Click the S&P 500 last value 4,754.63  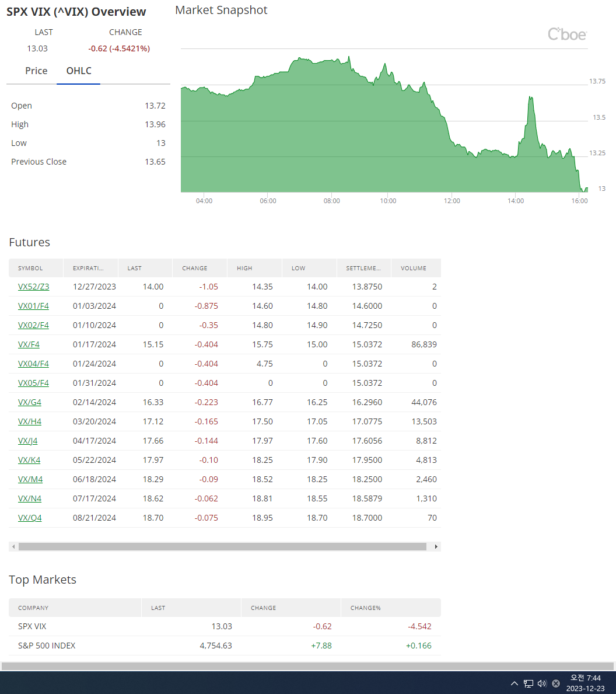coord(216,646)
